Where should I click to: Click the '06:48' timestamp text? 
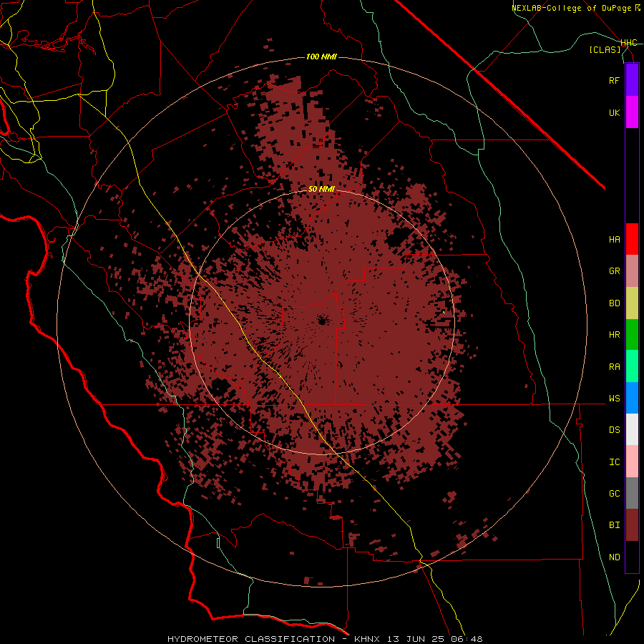(x=466, y=639)
